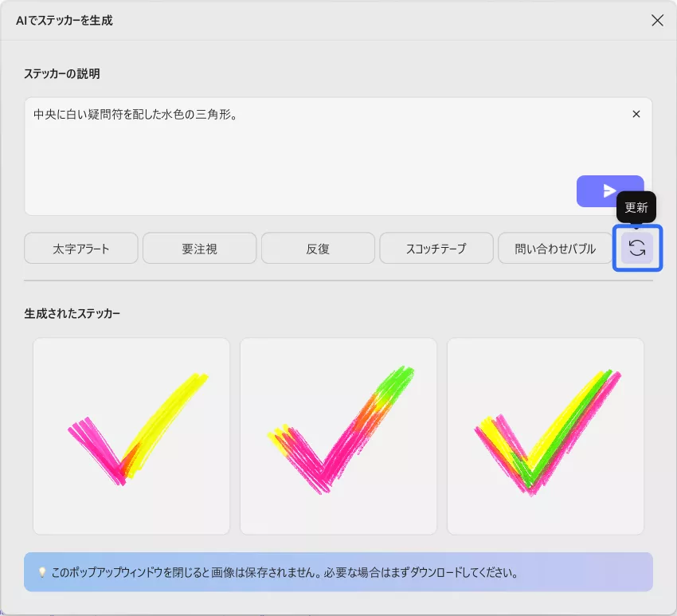This screenshot has height=616, width=677.
Task: Select the 問い合わせバブル prompt chip
Action: (x=554, y=248)
